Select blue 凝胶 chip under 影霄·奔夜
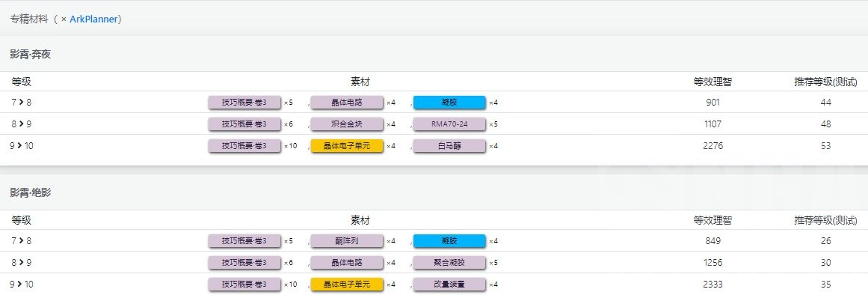868x301 pixels. point(449,102)
